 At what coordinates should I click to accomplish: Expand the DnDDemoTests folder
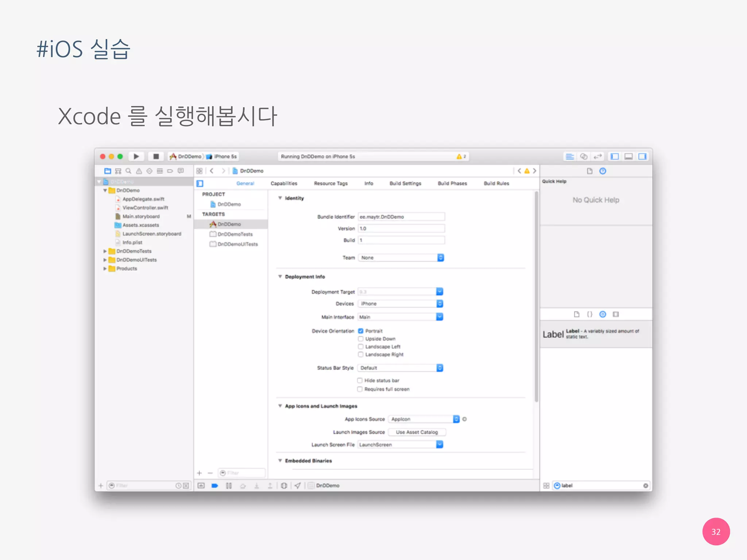(105, 251)
